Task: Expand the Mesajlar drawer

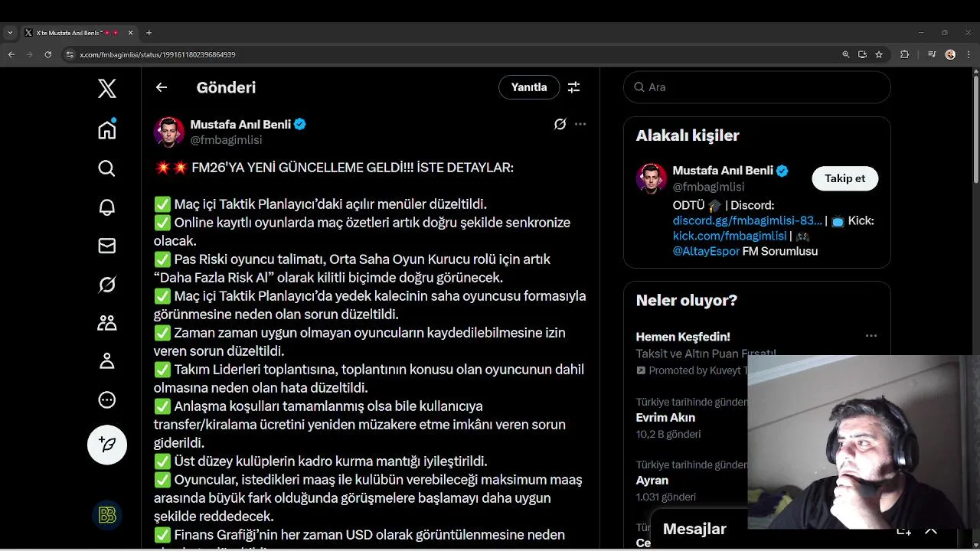Action: click(931, 529)
